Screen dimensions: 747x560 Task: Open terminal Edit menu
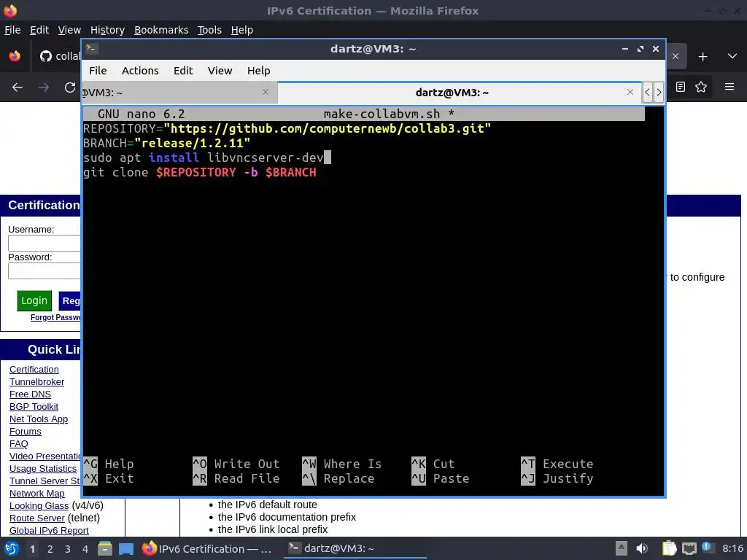click(x=183, y=71)
